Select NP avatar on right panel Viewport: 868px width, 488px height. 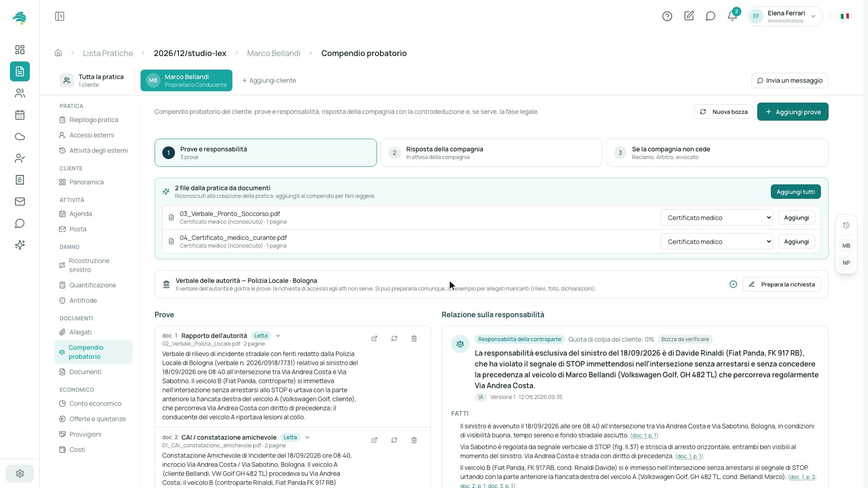[x=846, y=263]
